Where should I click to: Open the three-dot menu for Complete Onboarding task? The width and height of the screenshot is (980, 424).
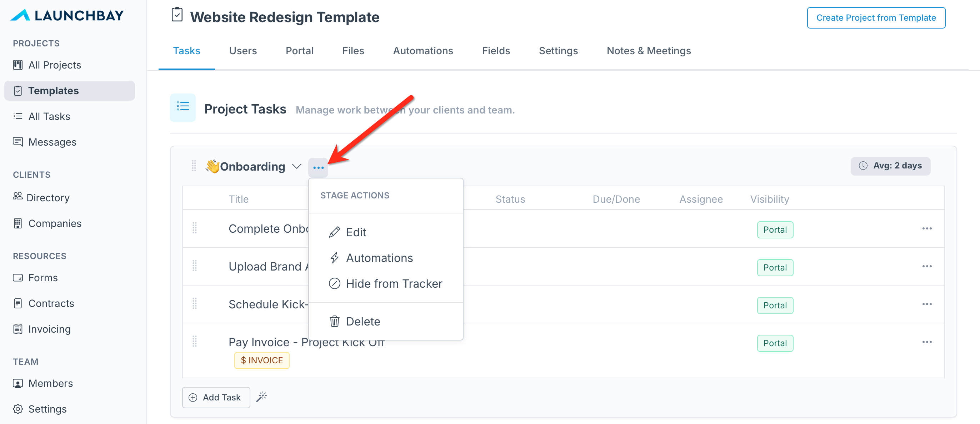coord(927,228)
